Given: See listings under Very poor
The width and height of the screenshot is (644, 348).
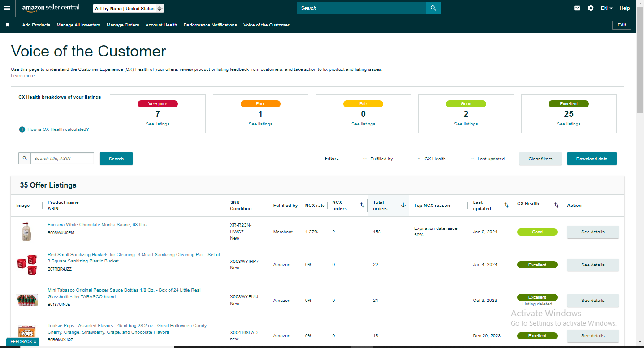Looking at the screenshot, I should tap(158, 124).
